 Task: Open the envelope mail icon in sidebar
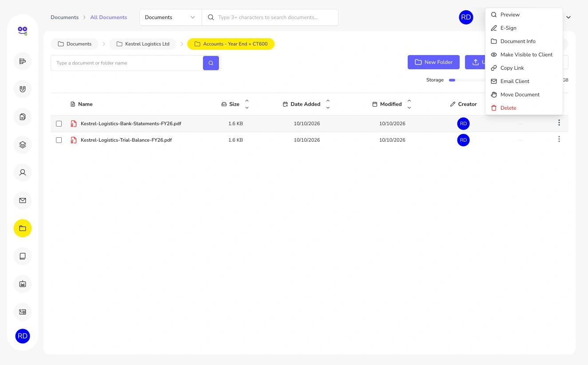pyautogui.click(x=23, y=200)
